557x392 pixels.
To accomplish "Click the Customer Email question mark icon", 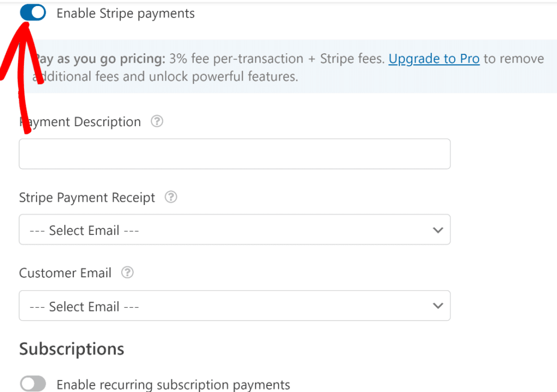I will [x=127, y=272].
